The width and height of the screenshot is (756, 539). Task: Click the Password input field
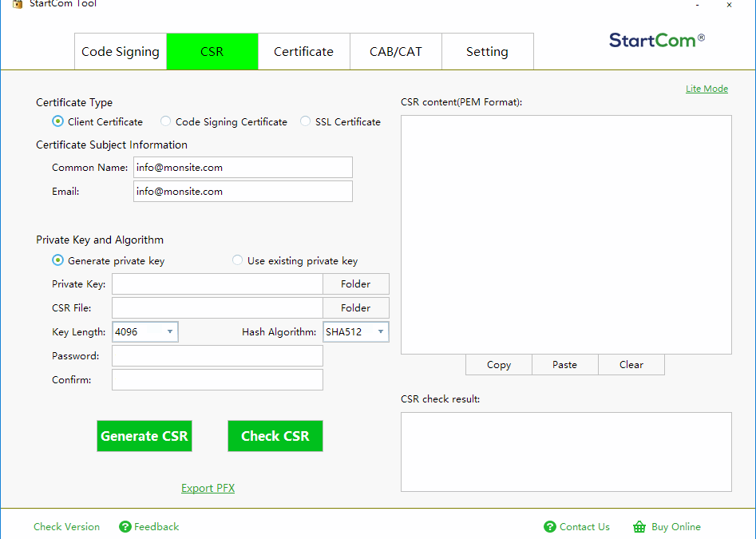coord(217,356)
